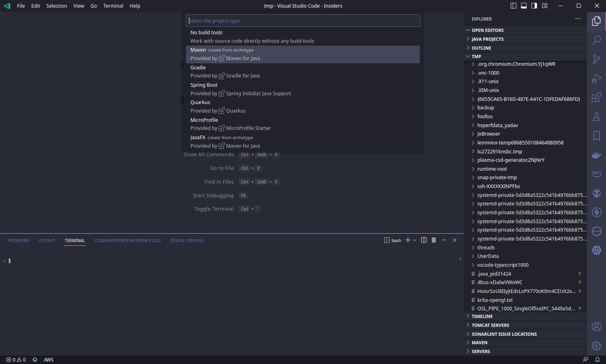Switch to the DEBUG CONSOLE tab
The height and width of the screenshot is (364, 606).
pyautogui.click(x=187, y=240)
